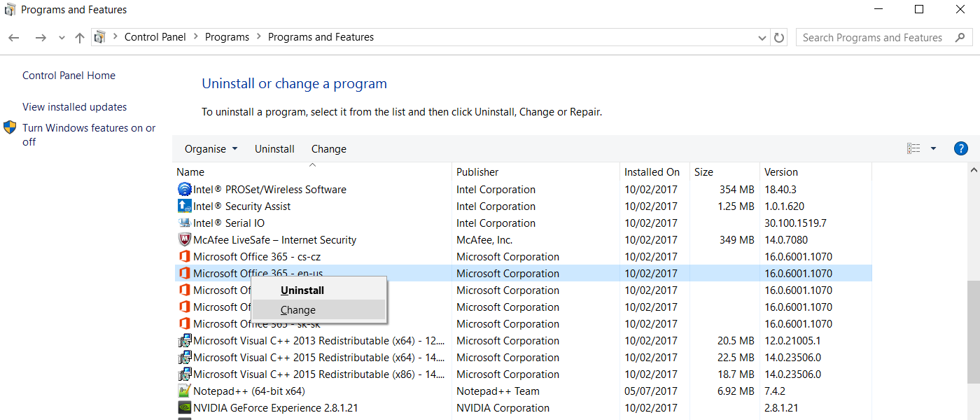
Task: Select Intel® Security Assist row name
Action: [242, 206]
